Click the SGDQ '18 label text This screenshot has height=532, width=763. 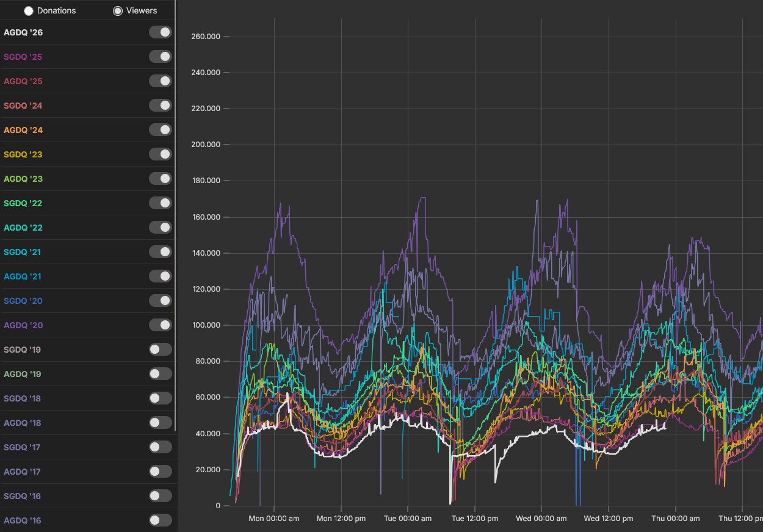pyautogui.click(x=22, y=398)
